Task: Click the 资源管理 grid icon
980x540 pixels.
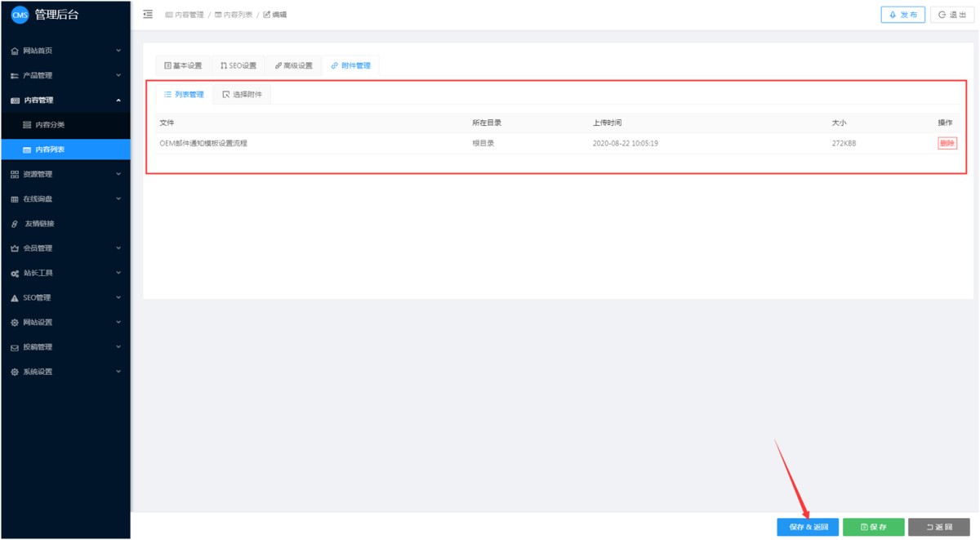Action: coord(15,174)
